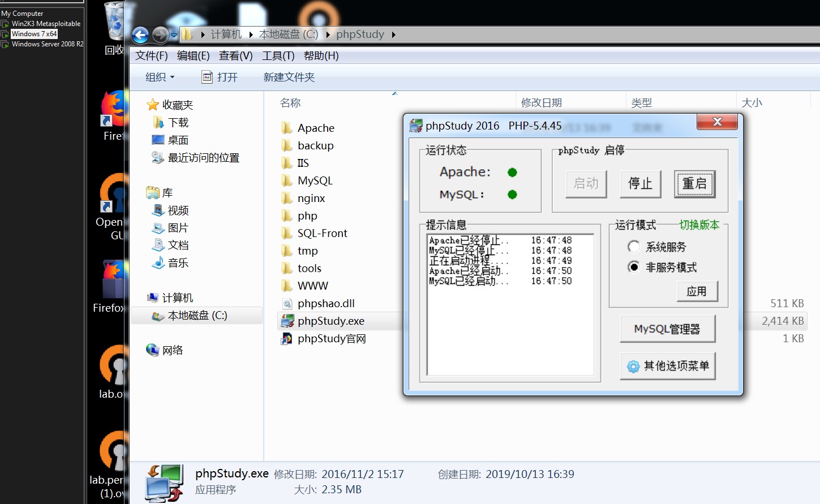Screen dimensions: 820x504
Task: Select the phpStudy.exe file icon
Action: click(287, 321)
